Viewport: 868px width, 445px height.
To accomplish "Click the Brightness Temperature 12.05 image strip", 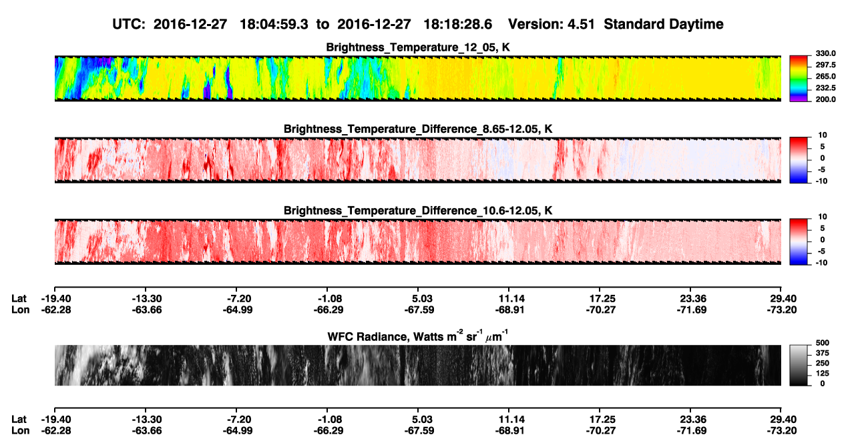I will (418, 78).
